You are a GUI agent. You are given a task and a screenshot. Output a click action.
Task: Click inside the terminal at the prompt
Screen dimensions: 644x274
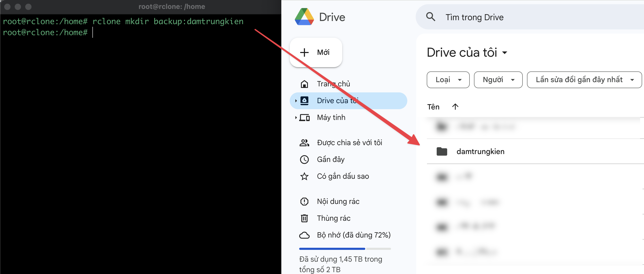[x=93, y=33]
